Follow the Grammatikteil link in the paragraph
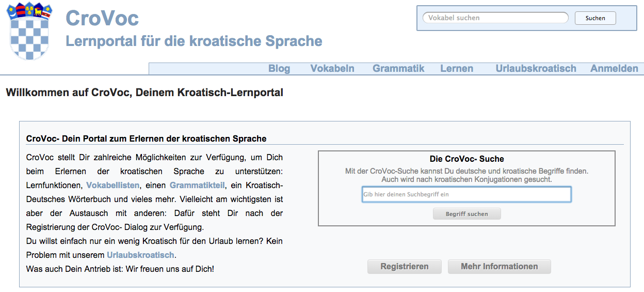 click(x=197, y=185)
